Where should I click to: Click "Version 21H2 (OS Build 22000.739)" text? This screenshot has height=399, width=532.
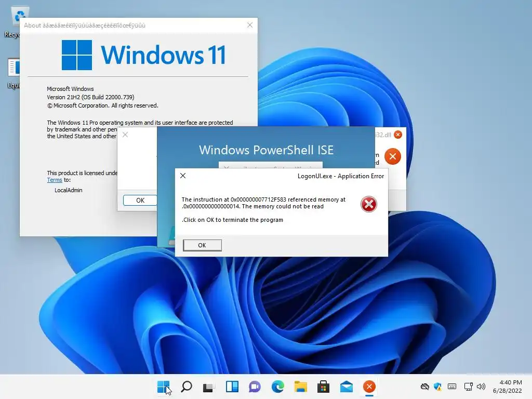90,97
